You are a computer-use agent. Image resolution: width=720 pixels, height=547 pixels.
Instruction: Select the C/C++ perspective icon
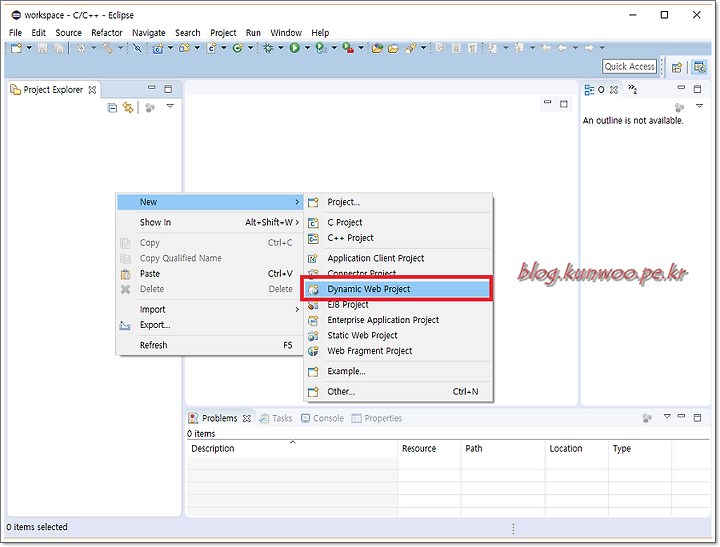pos(699,67)
